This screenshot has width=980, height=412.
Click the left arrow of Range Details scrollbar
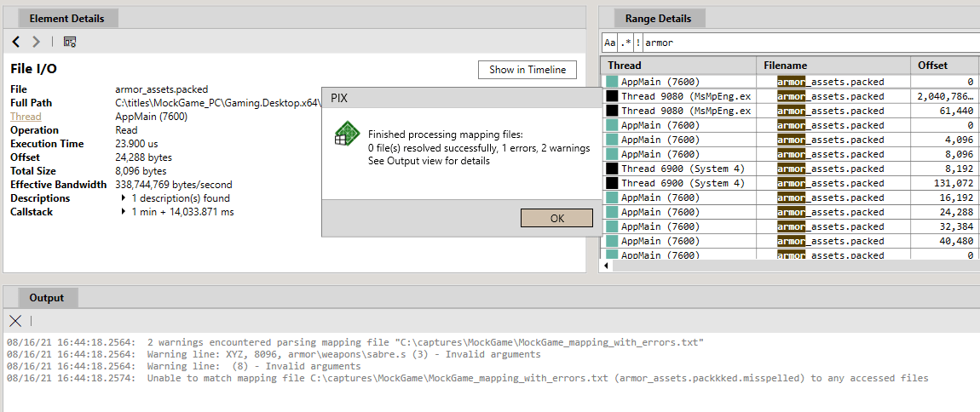click(x=606, y=266)
